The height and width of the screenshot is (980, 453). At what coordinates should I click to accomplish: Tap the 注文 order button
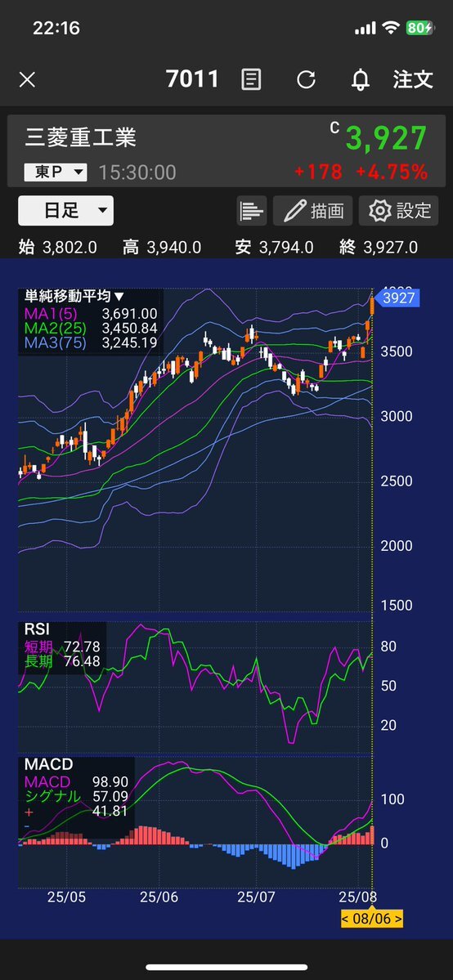[413, 79]
